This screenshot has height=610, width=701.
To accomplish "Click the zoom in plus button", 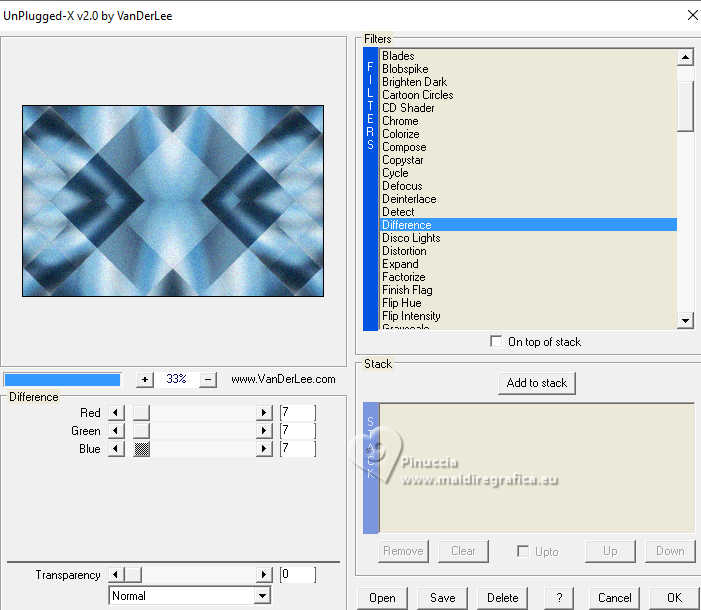I will [144, 380].
